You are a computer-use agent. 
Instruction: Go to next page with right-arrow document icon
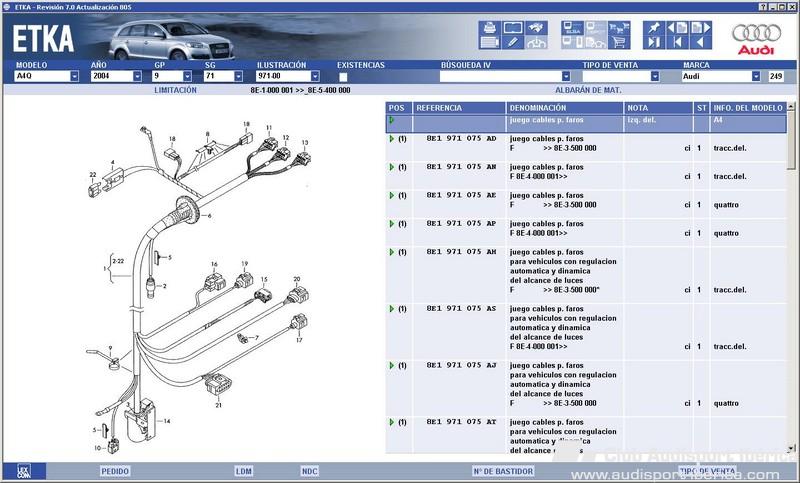tap(701, 28)
